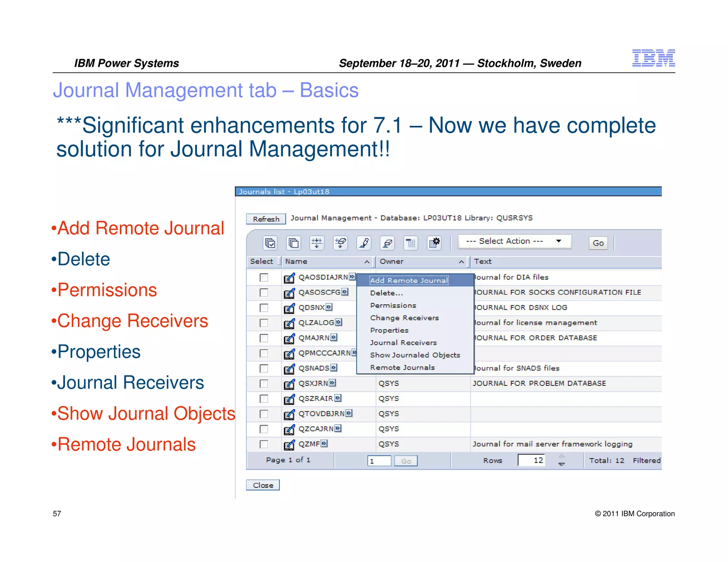Tick the QMAJRN checkbox
This screenshot has width=728, height=562.
pyautogui.click(x=264, y=338)
